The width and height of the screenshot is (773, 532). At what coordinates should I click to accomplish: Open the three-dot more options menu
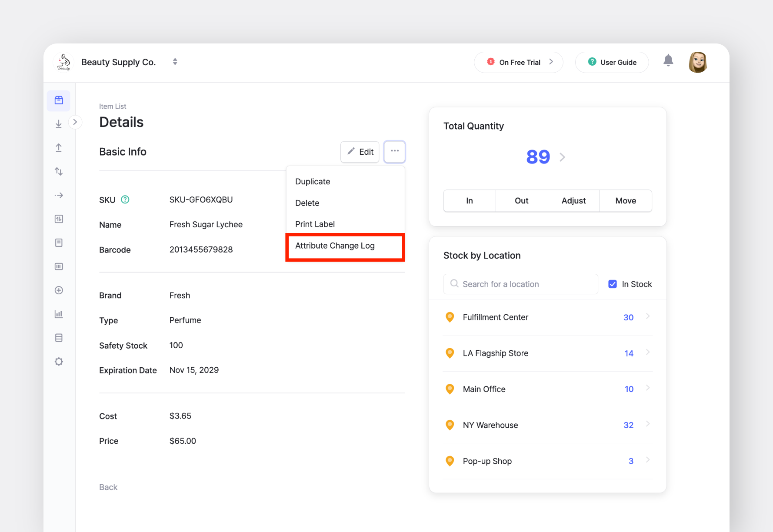395,151
